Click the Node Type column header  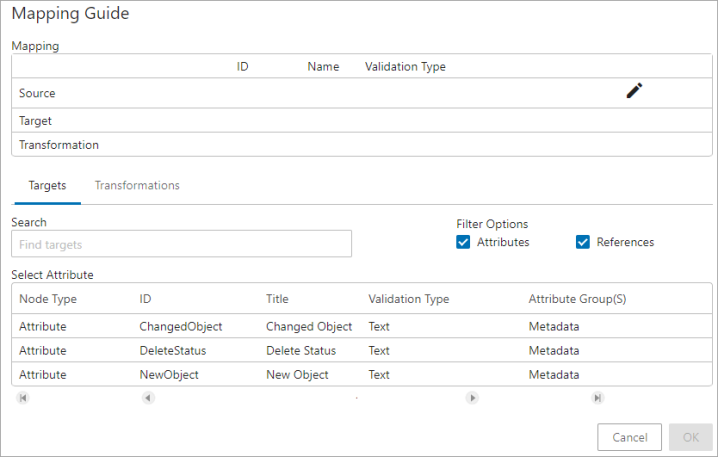click(48, 299)
